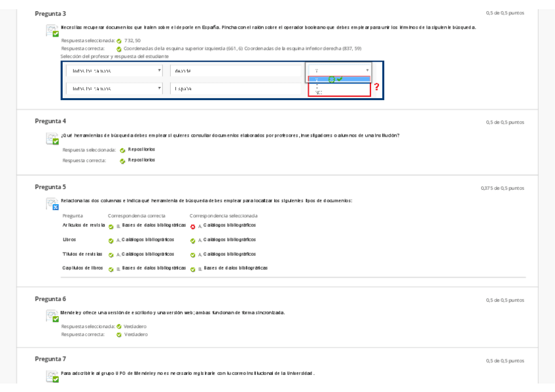
Task: Click the Títulos de revistas row label
Action: [x=82, y=254]
